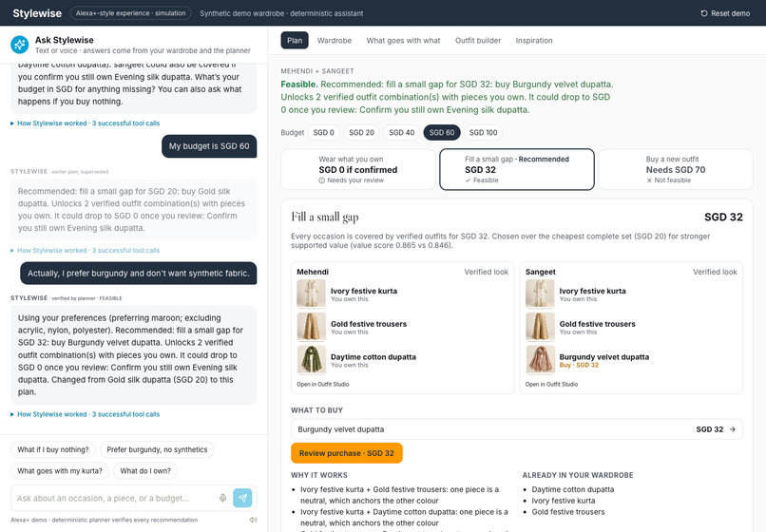Open Sangeet look in Outfit Studio
766x532 pixels.
(x=551, y=385)
